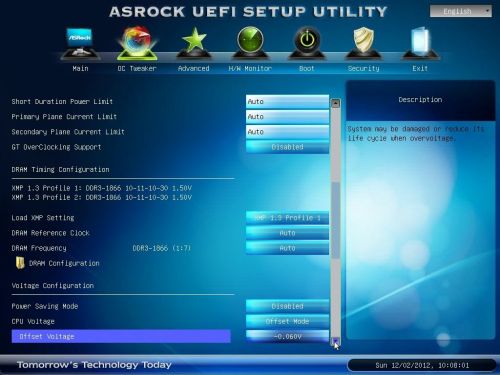The image size is (500, 375).
Task: Change DRAM Frequency Auto value
Action: coord(287,248)
